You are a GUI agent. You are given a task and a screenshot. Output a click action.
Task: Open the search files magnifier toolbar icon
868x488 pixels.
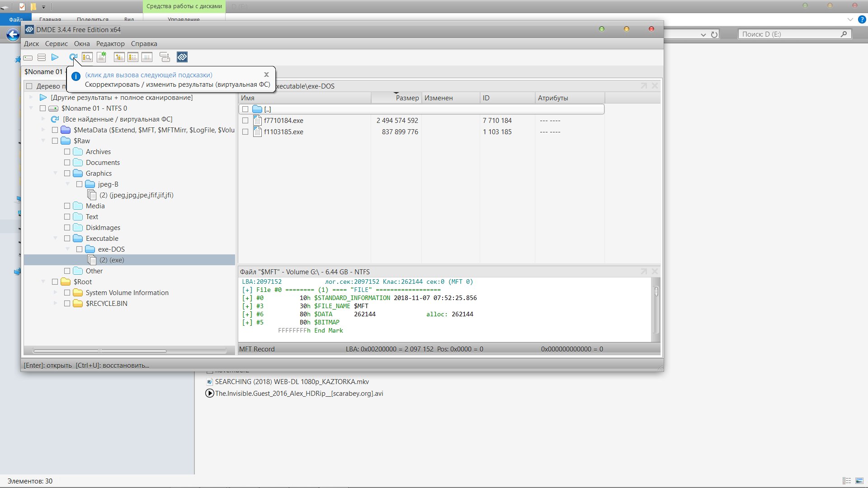click(x=87, y=57)
